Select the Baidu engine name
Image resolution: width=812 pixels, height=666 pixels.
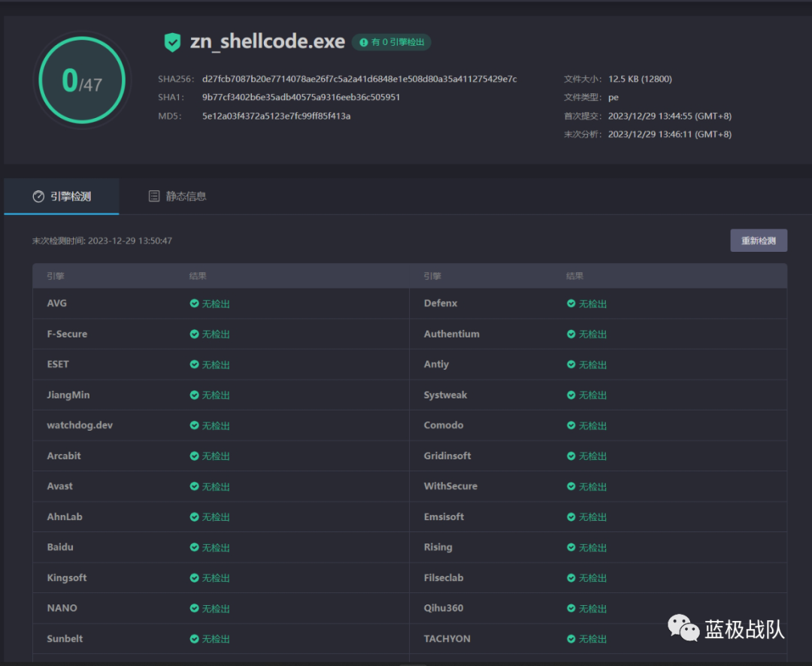coord(60,547)
